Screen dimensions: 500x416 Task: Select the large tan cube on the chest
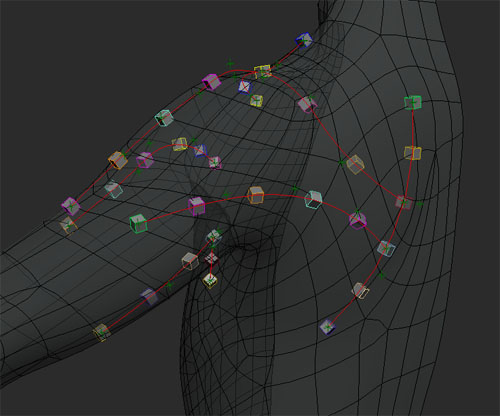click(355, 164)
